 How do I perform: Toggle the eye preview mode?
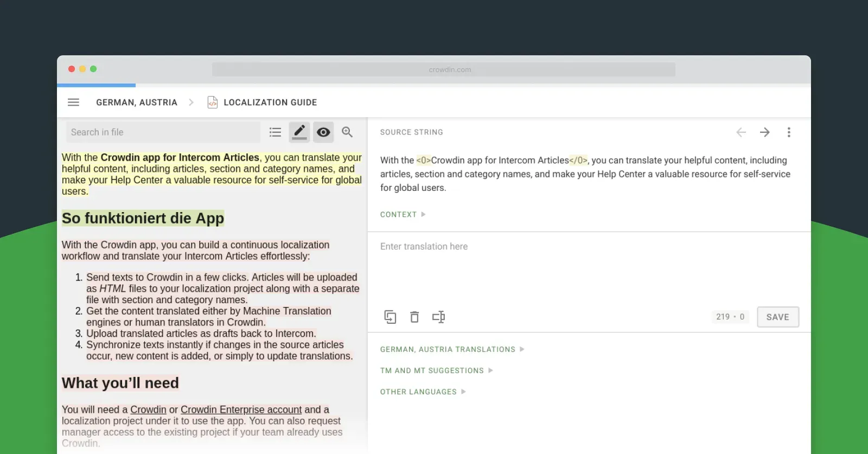coord(323,132)
